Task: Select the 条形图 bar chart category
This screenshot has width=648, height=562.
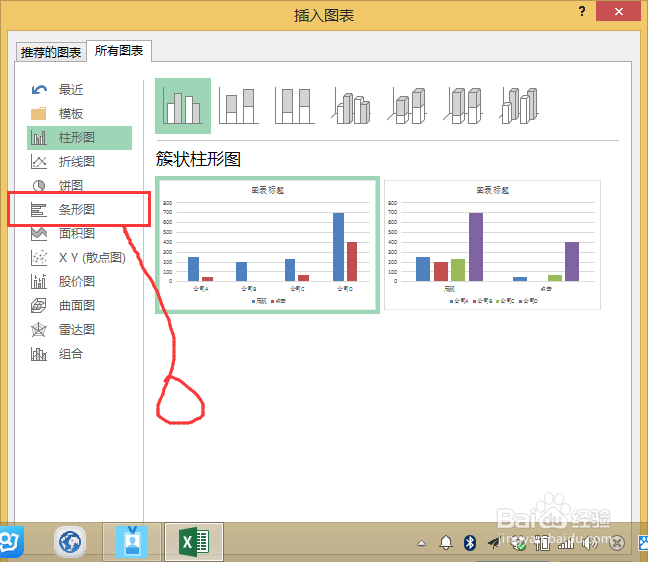Action: tap(79, 210)
